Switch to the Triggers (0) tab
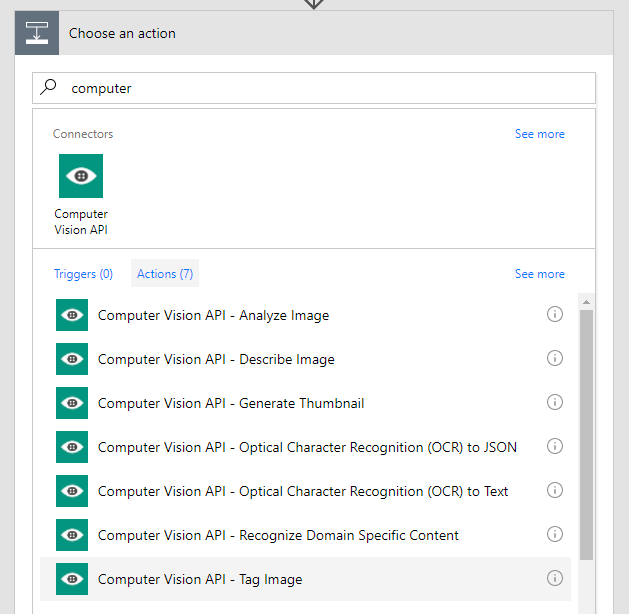This screenshot has height=614, width=629. (x=83, y=274)
